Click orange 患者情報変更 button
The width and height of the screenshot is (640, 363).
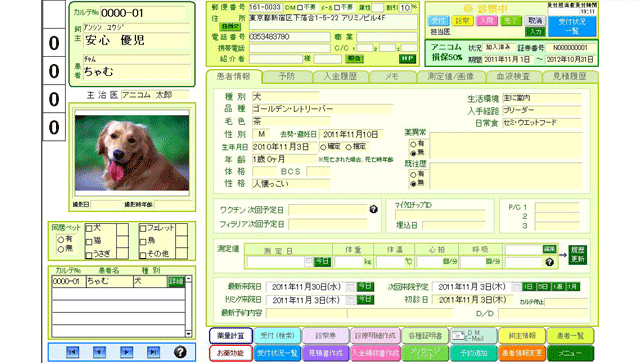point(522,353)
